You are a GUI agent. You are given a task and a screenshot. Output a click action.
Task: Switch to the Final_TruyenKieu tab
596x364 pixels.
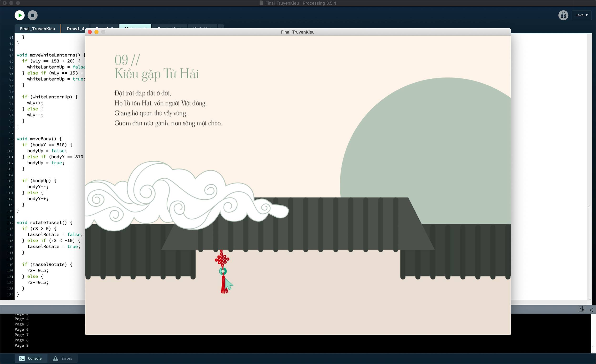click(37, 29)
